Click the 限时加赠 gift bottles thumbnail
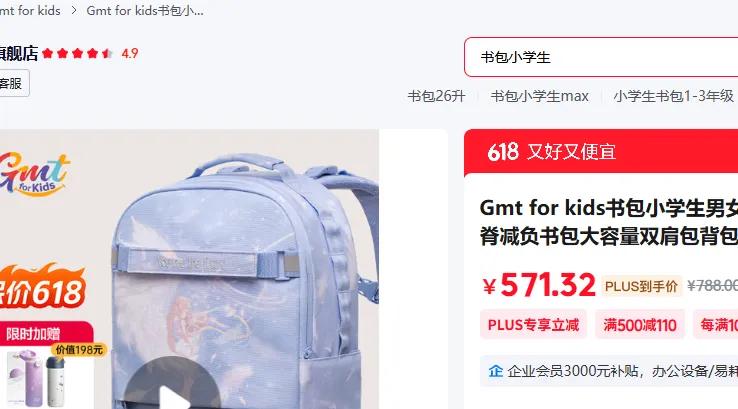The image size is (738, 409). [47, 365]
